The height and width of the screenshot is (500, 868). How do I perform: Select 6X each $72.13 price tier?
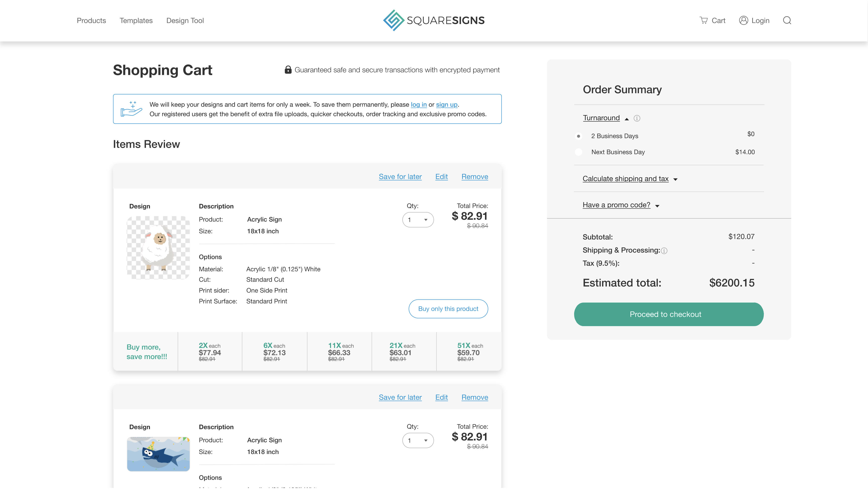click(274, 352)
